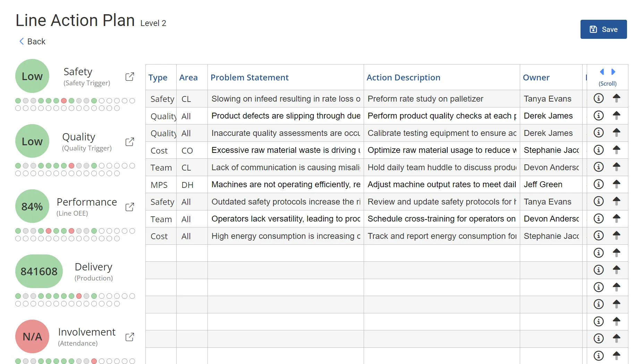Open Performance Line OEE pop-out icon

tap(129, 207)
